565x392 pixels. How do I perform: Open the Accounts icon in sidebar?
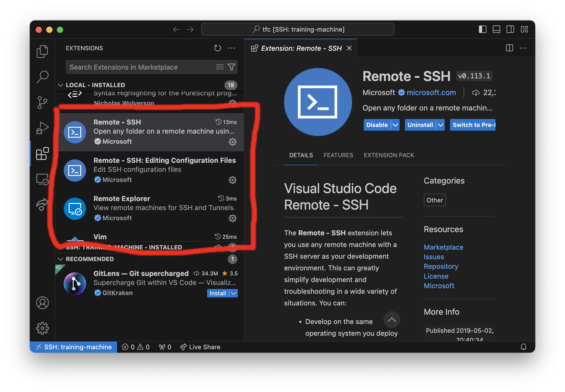(x=42, y=302)
